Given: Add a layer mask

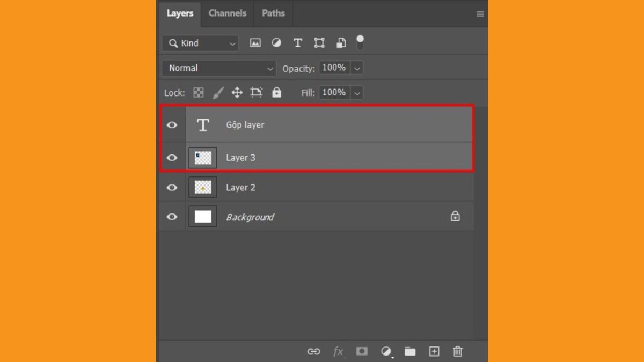Looking at the screenshot, I should 362,351.
